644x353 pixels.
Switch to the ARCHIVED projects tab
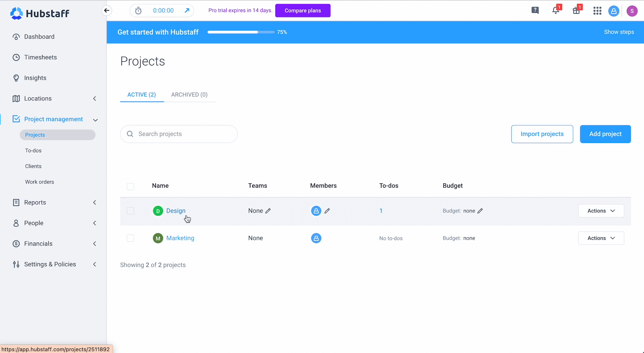(x=189, y=94)
